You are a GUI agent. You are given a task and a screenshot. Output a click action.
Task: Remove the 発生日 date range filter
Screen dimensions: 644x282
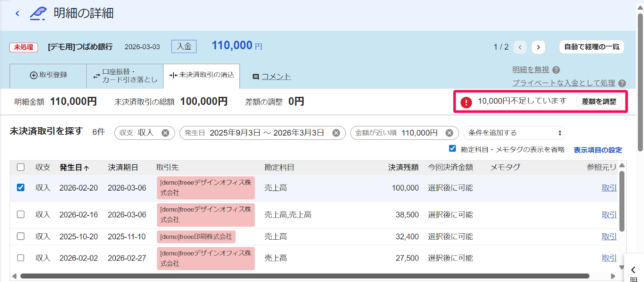336,133
